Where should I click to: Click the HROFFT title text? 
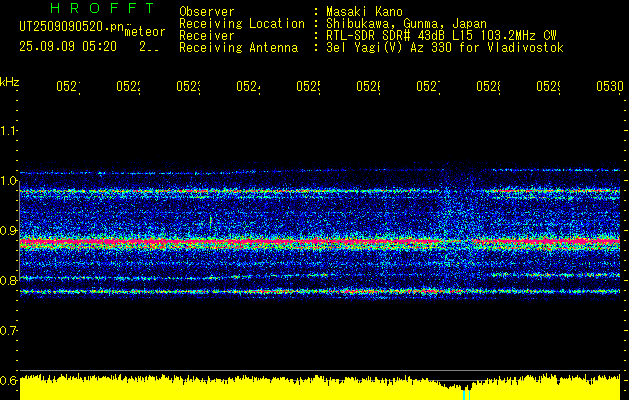pyautogui.click(x=103, y=8)
